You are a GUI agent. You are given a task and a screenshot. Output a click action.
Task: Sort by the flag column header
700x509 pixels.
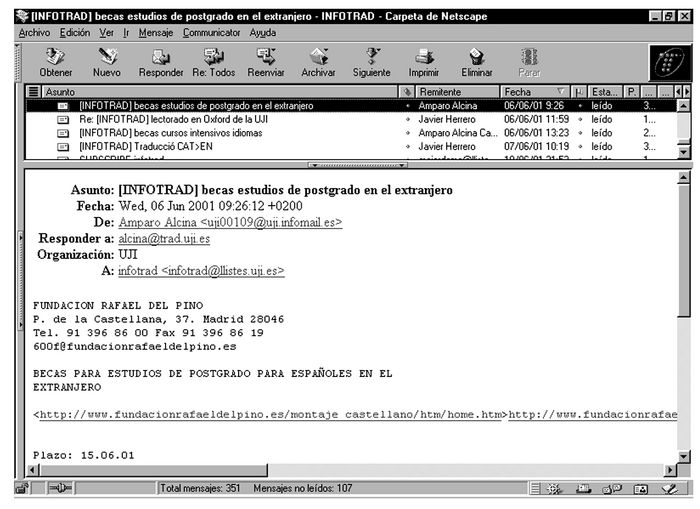(579, 92)
